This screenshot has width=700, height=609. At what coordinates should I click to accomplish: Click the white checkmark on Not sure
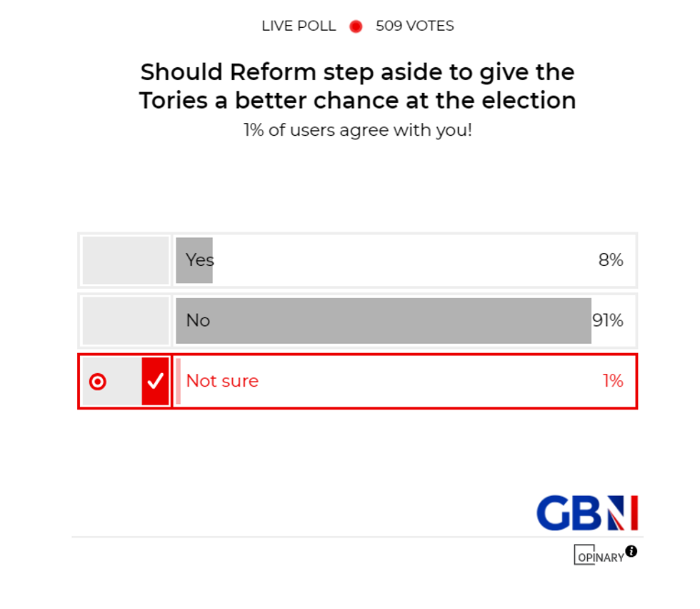[x=155, y=382]
